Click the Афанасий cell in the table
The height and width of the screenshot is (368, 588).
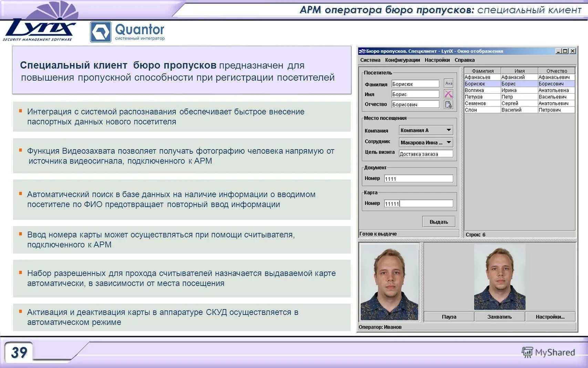pyautogui.click(x=519, y=77)
